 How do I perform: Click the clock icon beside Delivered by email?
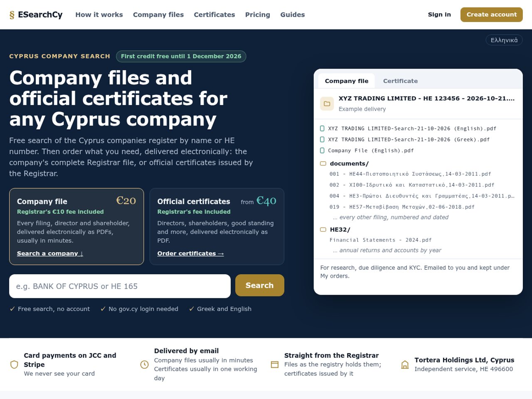point(145,365)
